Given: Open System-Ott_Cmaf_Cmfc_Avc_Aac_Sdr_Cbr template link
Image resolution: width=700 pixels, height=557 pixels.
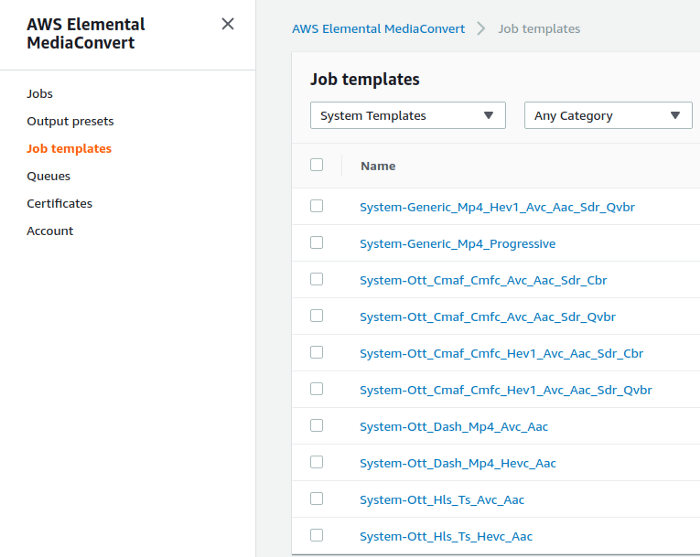Looking at the screenshot, I should (483, 280).
